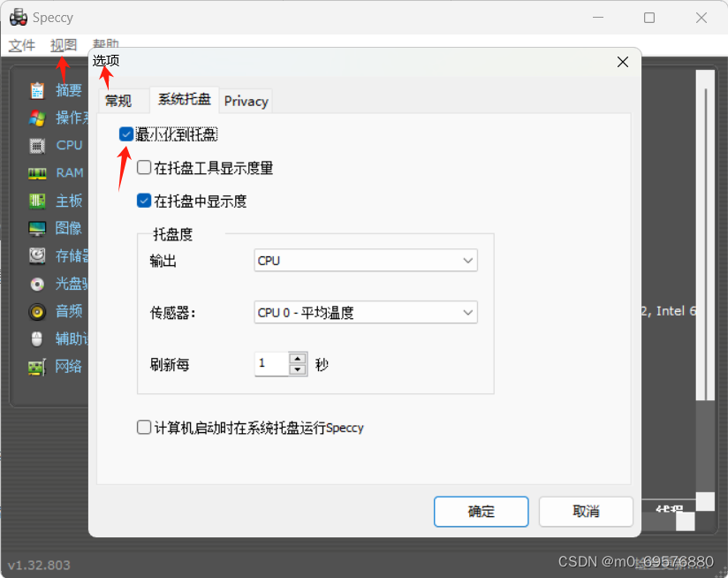Select 主板 sidebar entry
The width and height of the screenshot is (728, 578).
69,201
